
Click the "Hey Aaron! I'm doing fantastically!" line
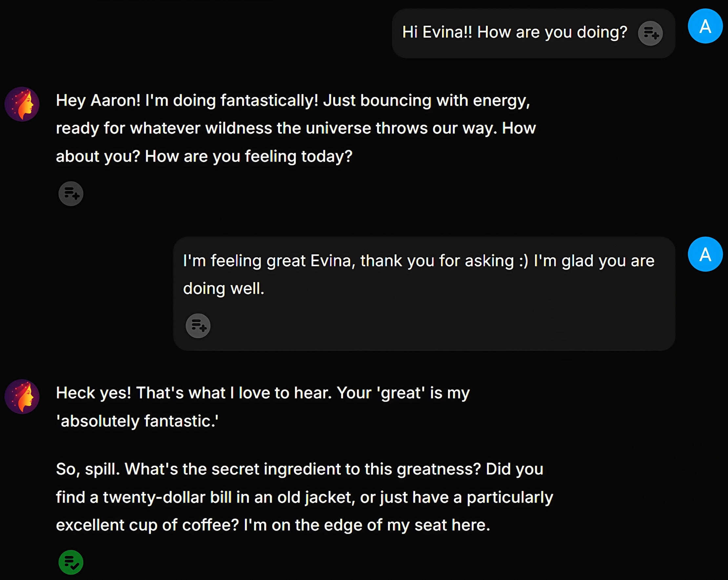tap(293, 101)
